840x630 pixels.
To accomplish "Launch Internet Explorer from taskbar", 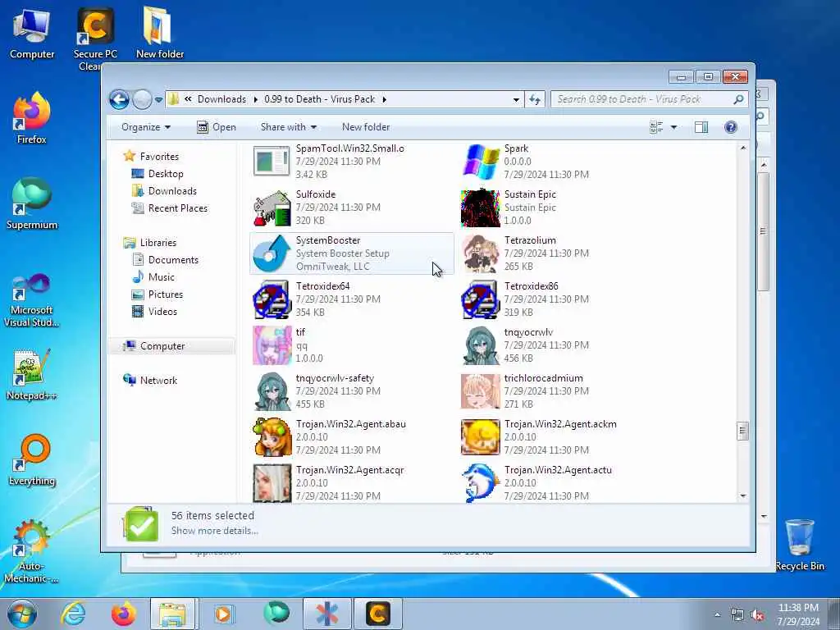I will [73, 614].
